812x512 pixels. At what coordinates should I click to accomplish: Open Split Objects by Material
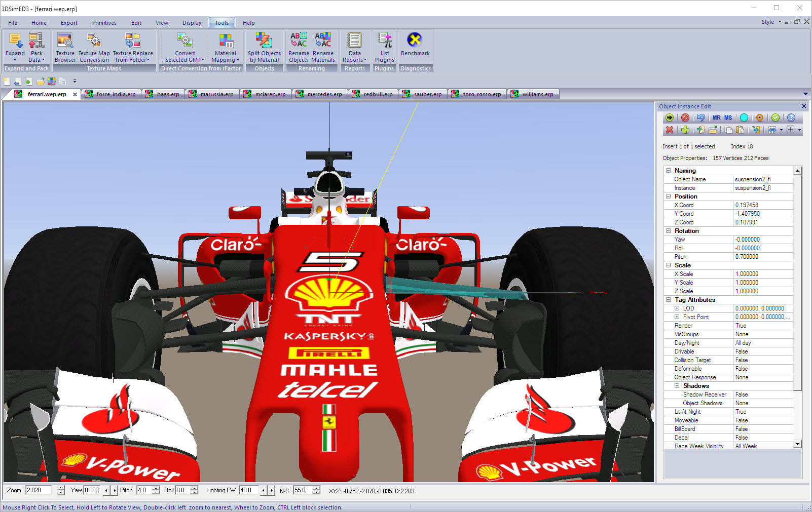click(x=264, y=47)
